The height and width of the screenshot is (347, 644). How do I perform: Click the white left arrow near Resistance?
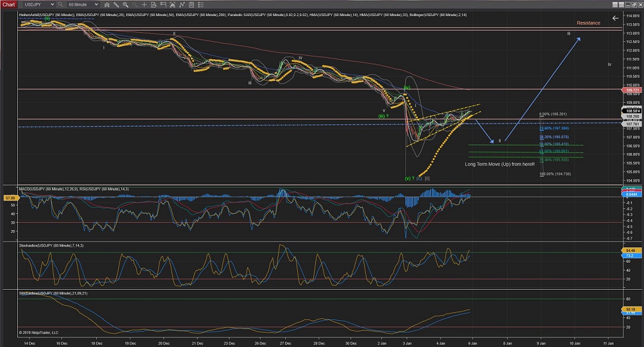point(616,18)
